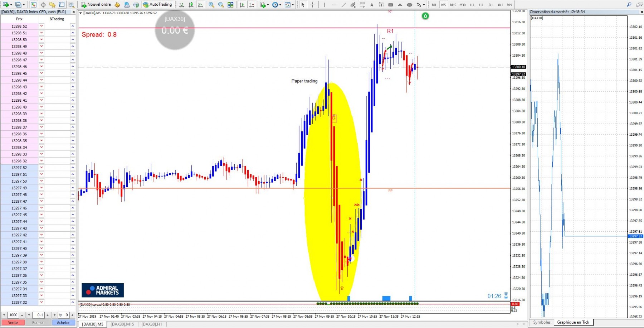Switch timeframe to W1
Viewport: 644px width, 328px height.
(x=500, y=5)
